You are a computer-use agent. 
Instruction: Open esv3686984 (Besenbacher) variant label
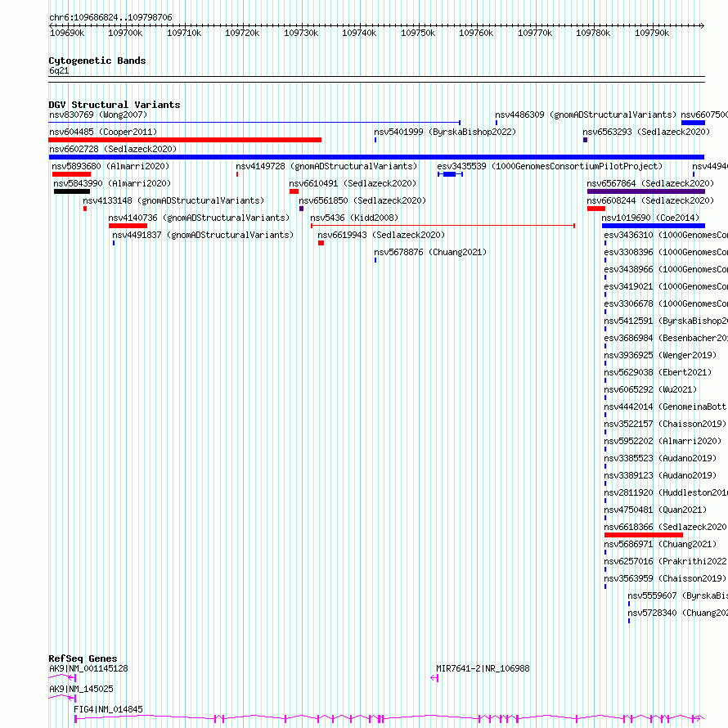click(x=666, y=338)
